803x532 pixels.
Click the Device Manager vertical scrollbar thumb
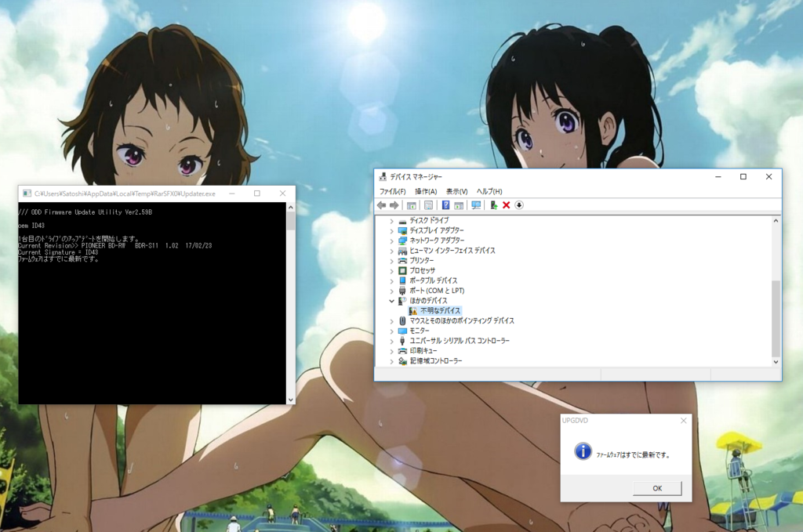pos(776,318)
